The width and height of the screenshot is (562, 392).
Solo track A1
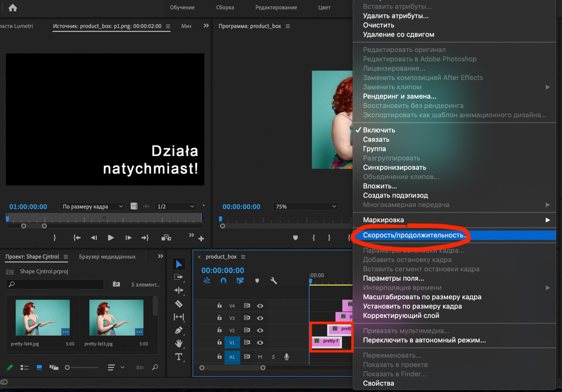273,357
